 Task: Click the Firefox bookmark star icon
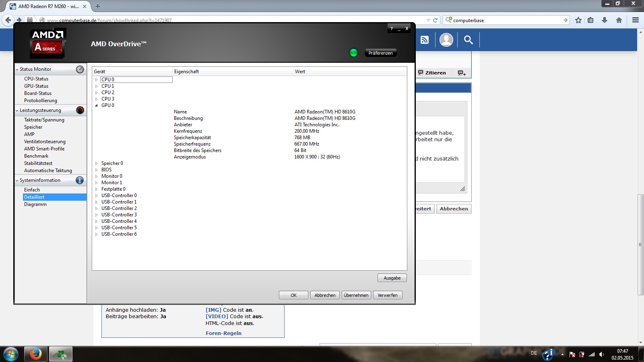(578, 20)
